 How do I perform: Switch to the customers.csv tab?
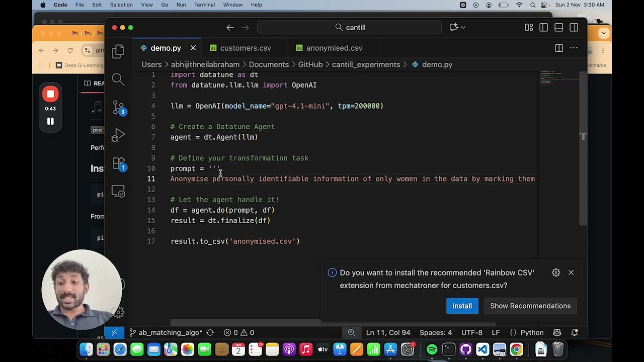coord(245,48)
